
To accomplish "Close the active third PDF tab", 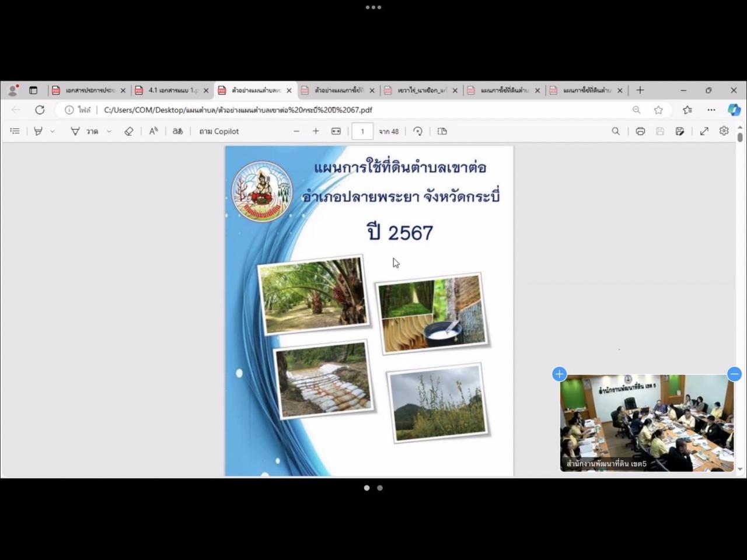I will [x=289, y=90].
